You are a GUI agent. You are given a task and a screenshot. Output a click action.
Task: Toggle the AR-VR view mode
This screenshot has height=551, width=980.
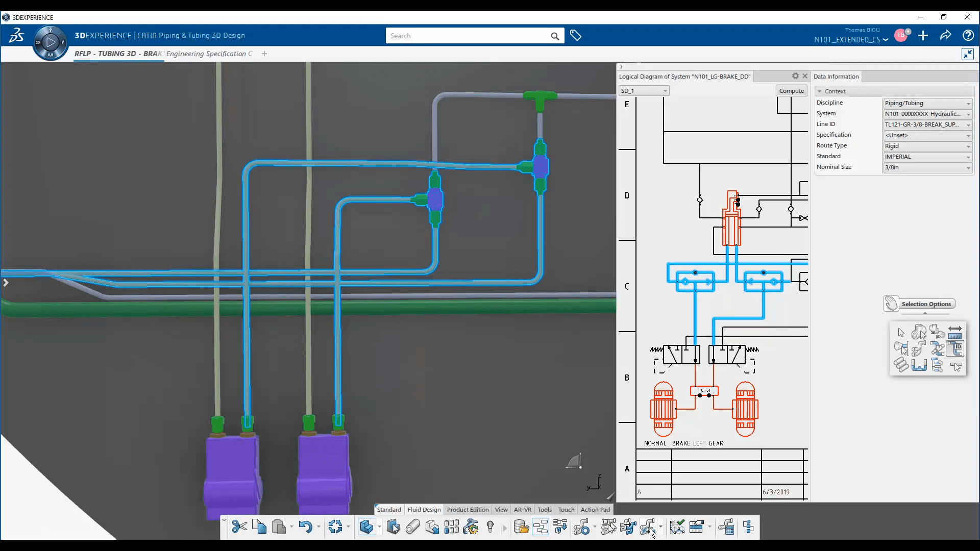coord(522,509)
